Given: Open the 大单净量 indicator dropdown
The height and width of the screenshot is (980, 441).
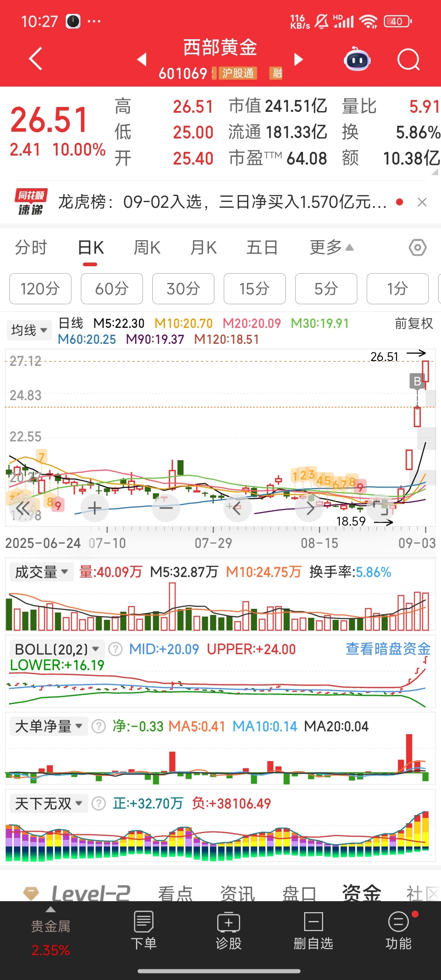Looking at the screenshot, I should point(49,726).
